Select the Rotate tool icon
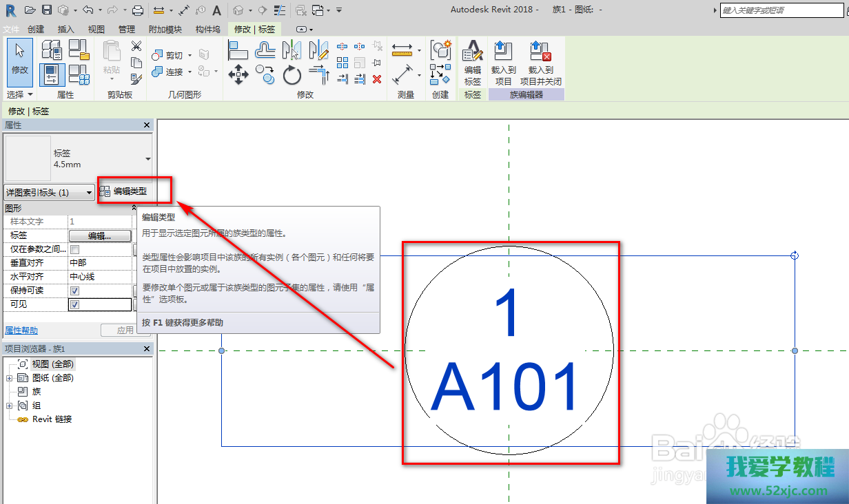This screenshot has width=849, height=504. (x=292, y=74)
